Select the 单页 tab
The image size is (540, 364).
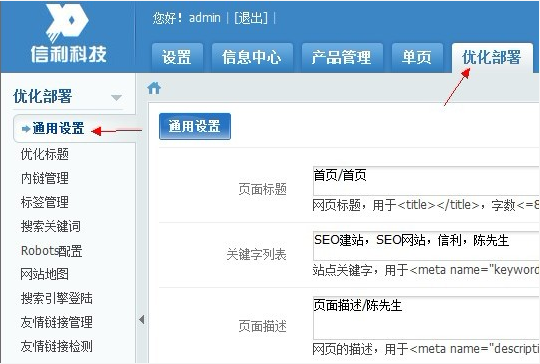click(x=417, y=58)
